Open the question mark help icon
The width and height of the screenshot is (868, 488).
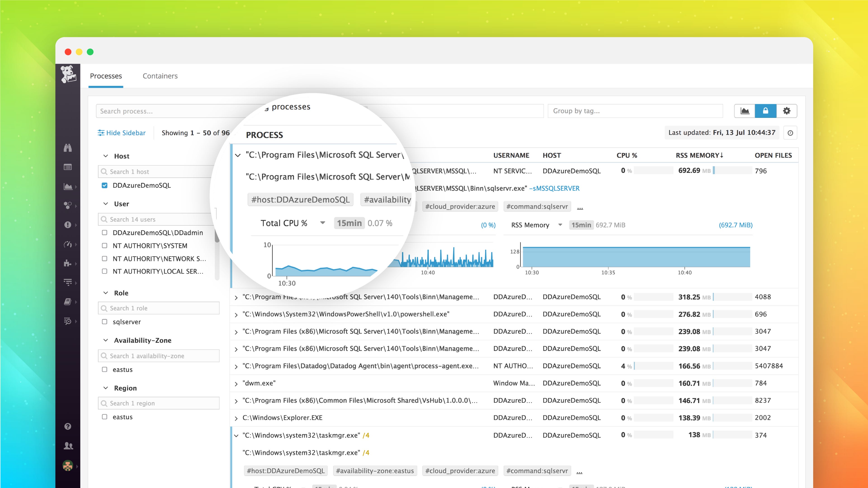pos(68,426)
